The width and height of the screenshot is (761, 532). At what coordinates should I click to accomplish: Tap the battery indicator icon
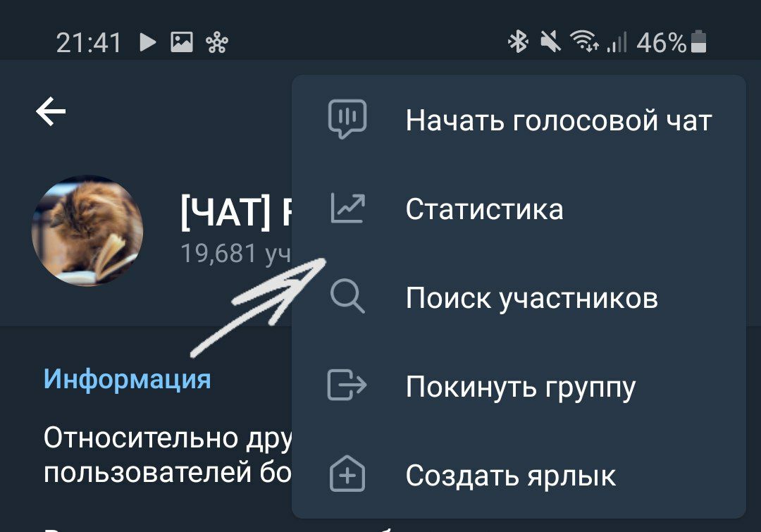[x=698, y=42]
